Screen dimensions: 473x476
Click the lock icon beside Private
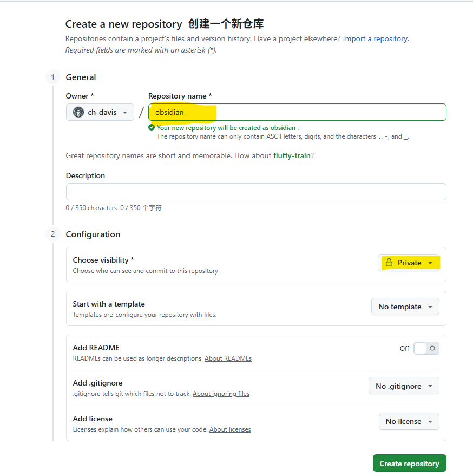(x=389, y=263)
